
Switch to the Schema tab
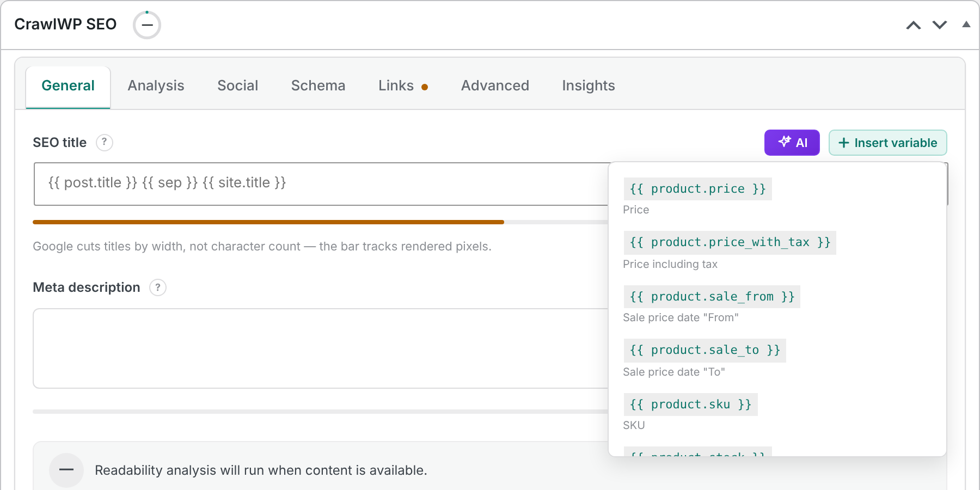(x=318, y=86)
